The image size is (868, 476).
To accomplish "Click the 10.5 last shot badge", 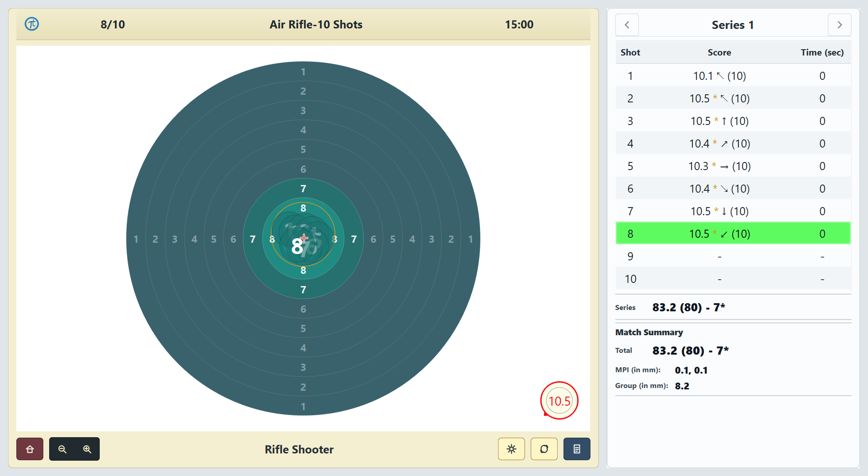I will 559,401.
